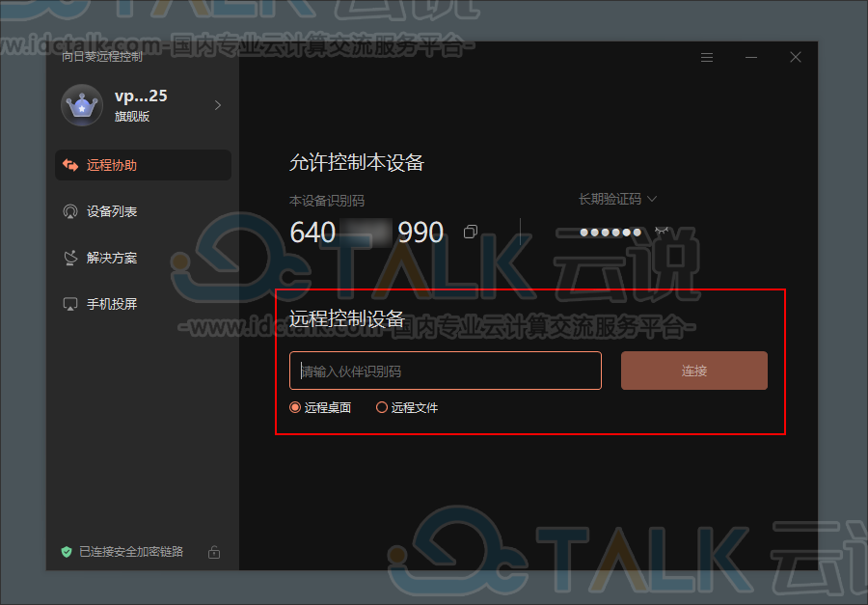The image size is (868, 605).
Task: Open the hamburger menu in title bar
Action: (x=707, y=57)
